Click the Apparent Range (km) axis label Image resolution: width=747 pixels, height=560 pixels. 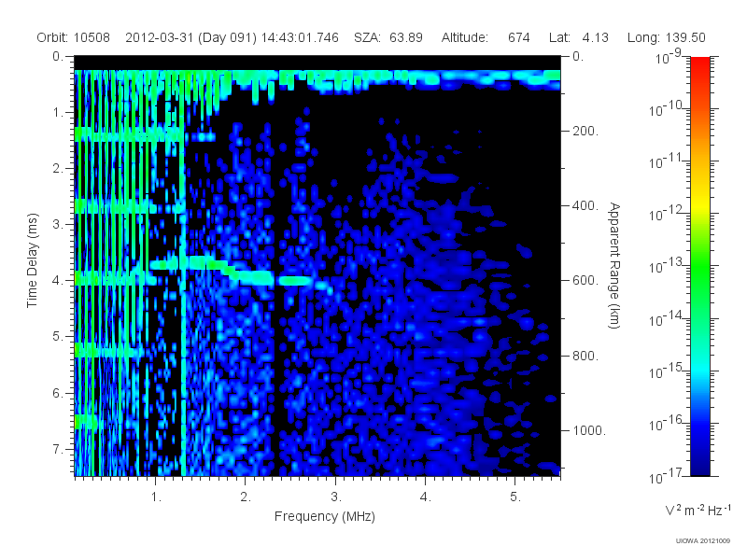[x=614, y=265]
